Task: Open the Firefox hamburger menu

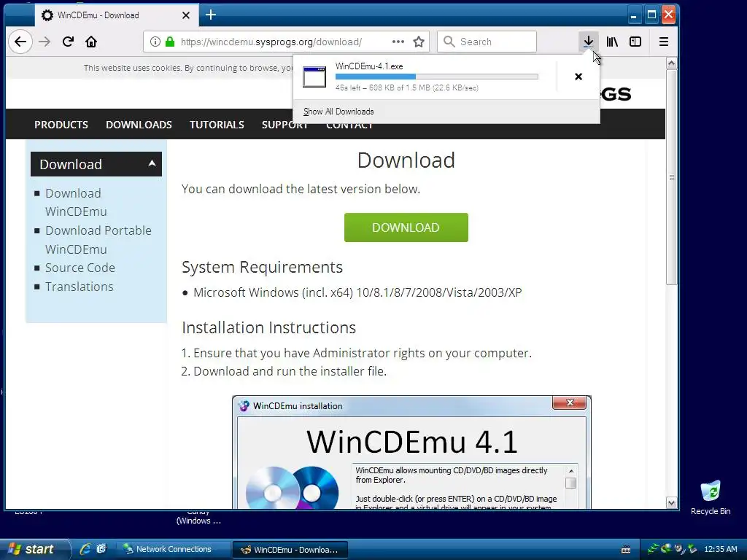Action: tap(663, 42)
